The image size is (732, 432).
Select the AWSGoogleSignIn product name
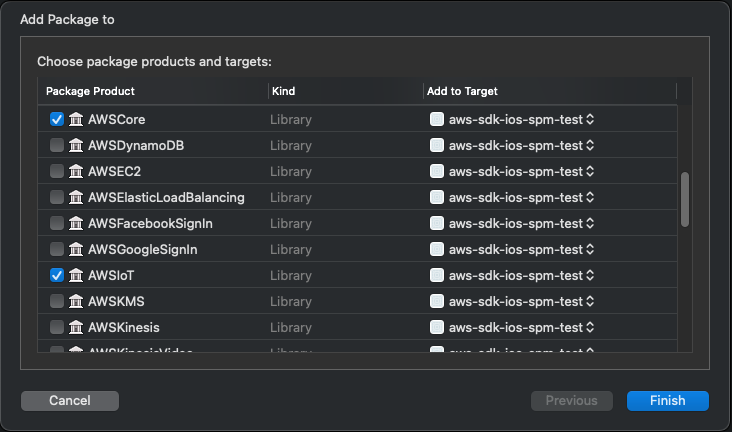pyautogui.click(x=143, y=249)
